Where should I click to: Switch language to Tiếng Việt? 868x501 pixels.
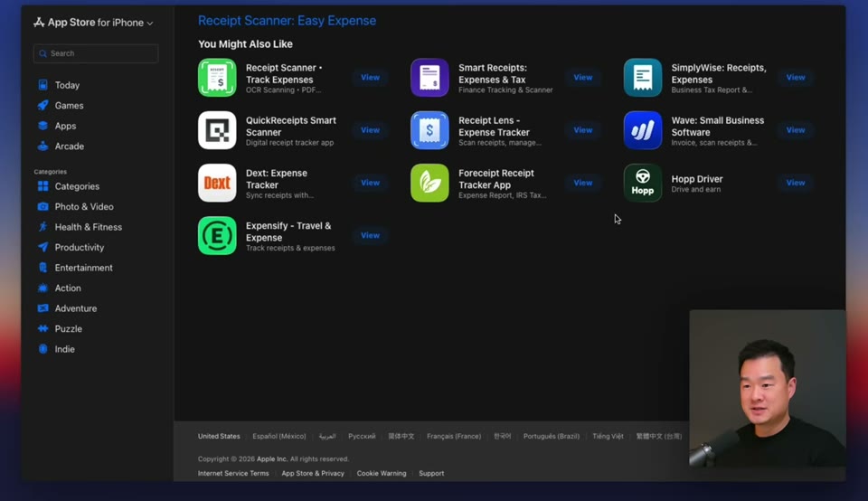click(x=608, y=436)
